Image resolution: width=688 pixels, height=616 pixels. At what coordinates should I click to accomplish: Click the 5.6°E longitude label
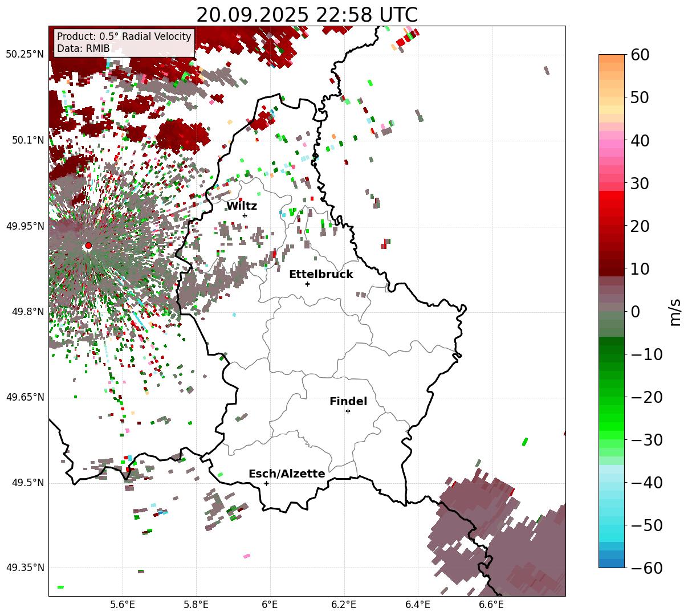[122, 605]
